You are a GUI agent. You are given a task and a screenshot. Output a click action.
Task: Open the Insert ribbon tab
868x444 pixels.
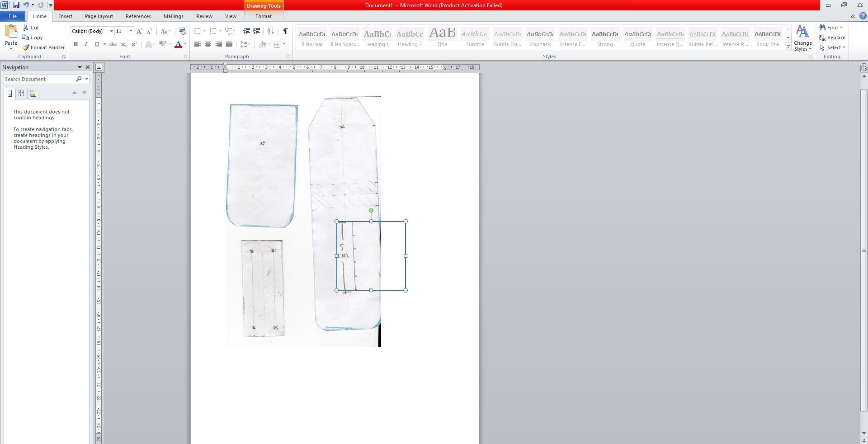click(x=66, y=16)
